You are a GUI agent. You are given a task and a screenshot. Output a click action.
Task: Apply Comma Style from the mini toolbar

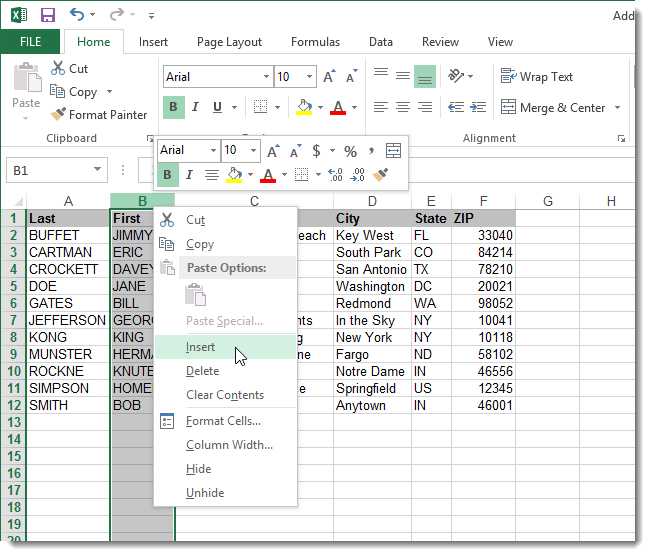[x=371, y=151]
